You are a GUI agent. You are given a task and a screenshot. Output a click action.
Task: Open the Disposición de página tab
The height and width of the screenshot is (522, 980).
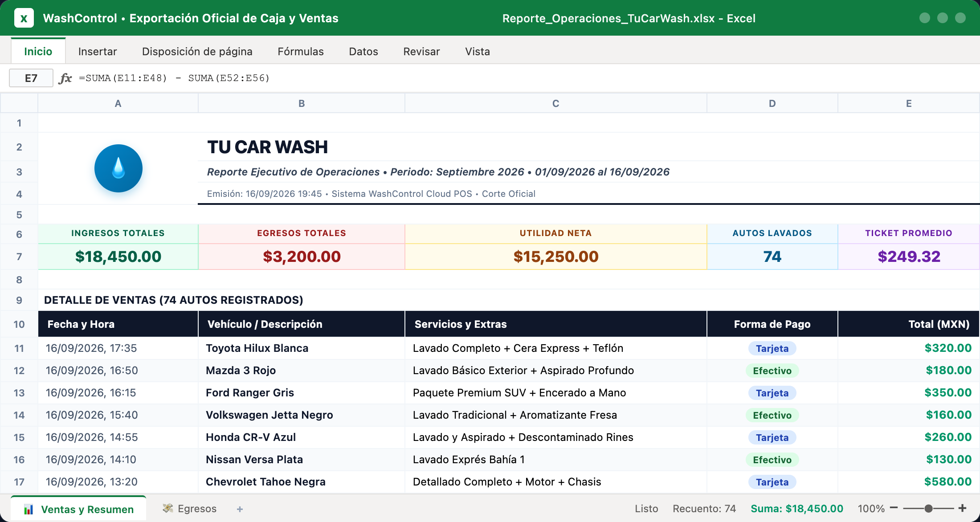tap(197, 51)
